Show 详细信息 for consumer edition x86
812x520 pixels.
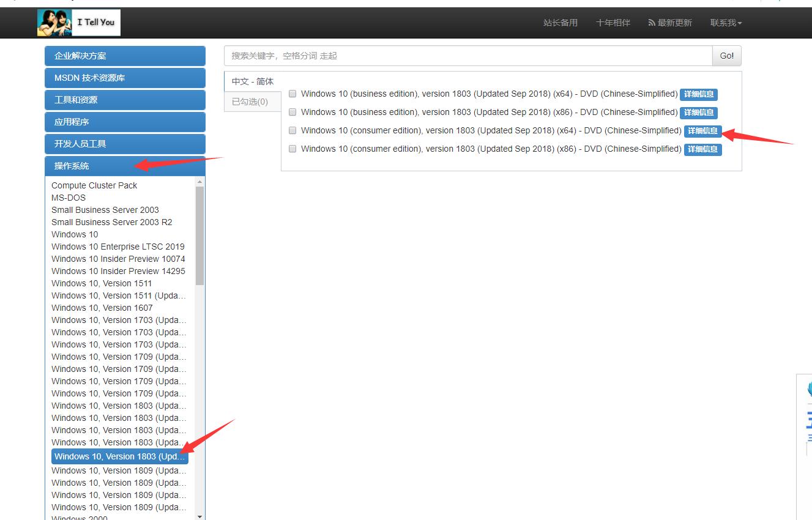[x=702, y=149]
